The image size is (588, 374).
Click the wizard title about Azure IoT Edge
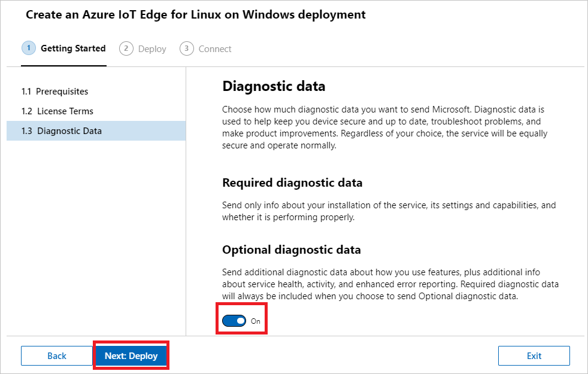(x=196, y=14)
